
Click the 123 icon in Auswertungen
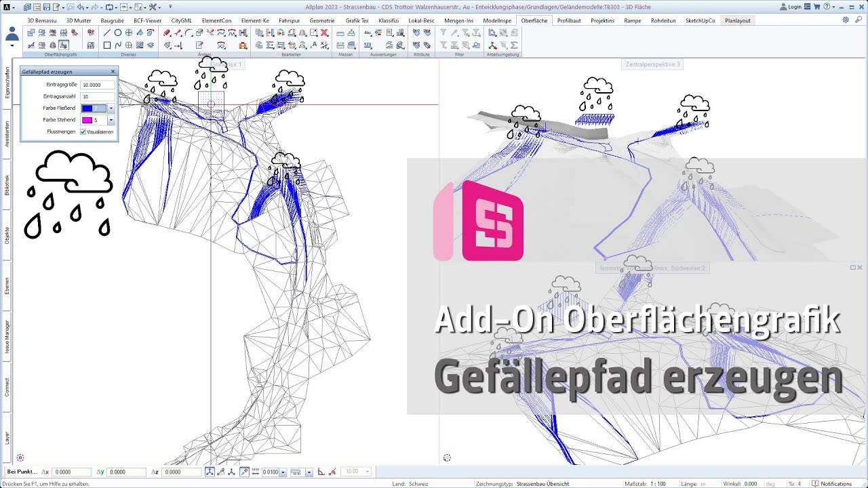coord(368,45)
